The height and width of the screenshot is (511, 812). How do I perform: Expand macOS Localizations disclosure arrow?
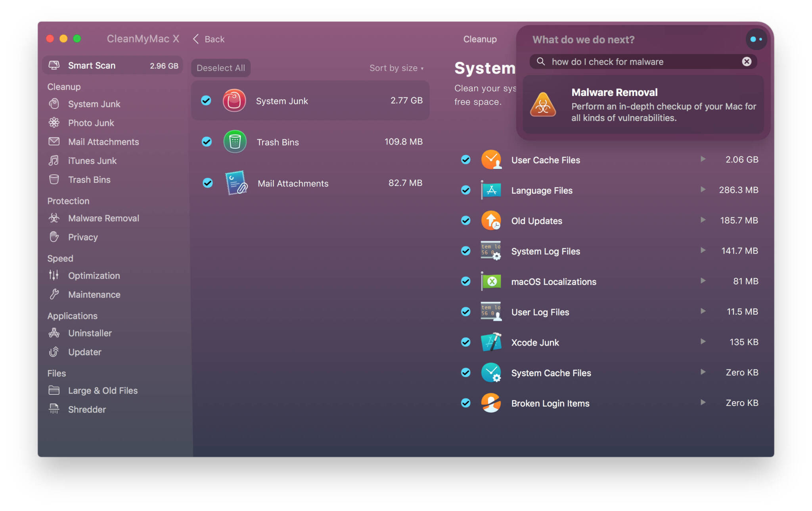[x=703, y=281]
